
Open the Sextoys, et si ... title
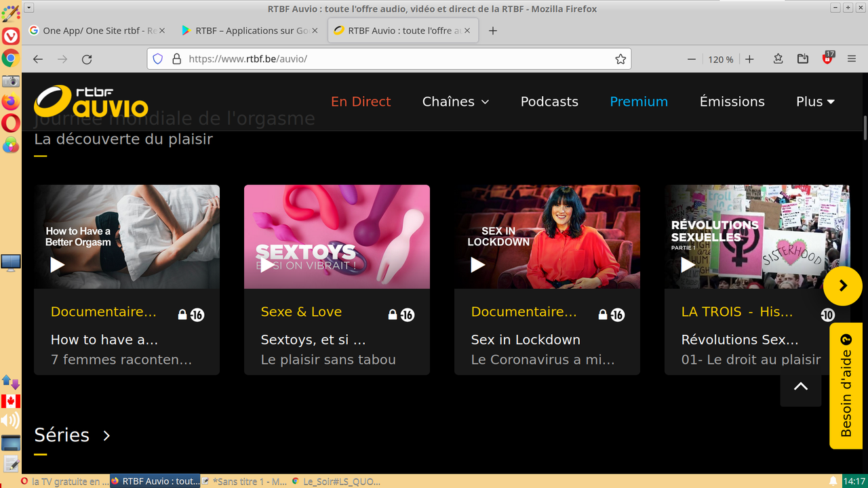pos(313,340)
